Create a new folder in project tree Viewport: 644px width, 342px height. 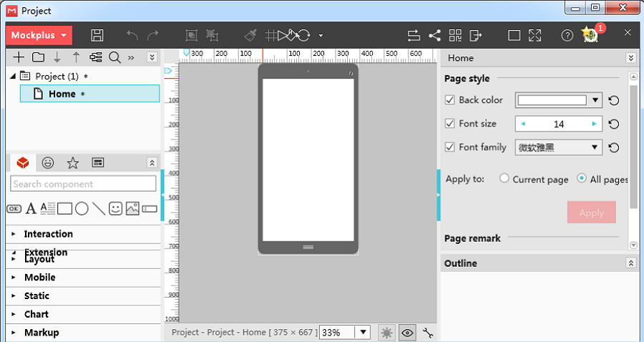click(38, 57)
